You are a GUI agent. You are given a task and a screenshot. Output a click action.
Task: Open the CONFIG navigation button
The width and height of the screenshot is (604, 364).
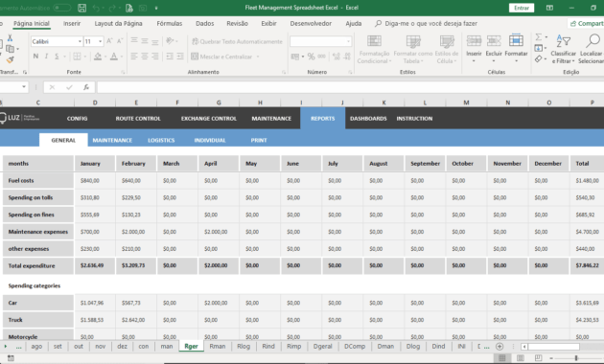coord(77,119)
